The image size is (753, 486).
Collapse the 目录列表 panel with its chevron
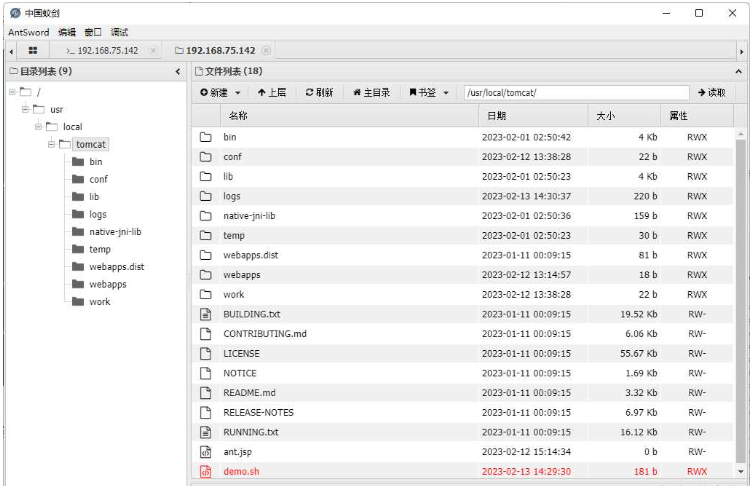(x=178, y=72)
